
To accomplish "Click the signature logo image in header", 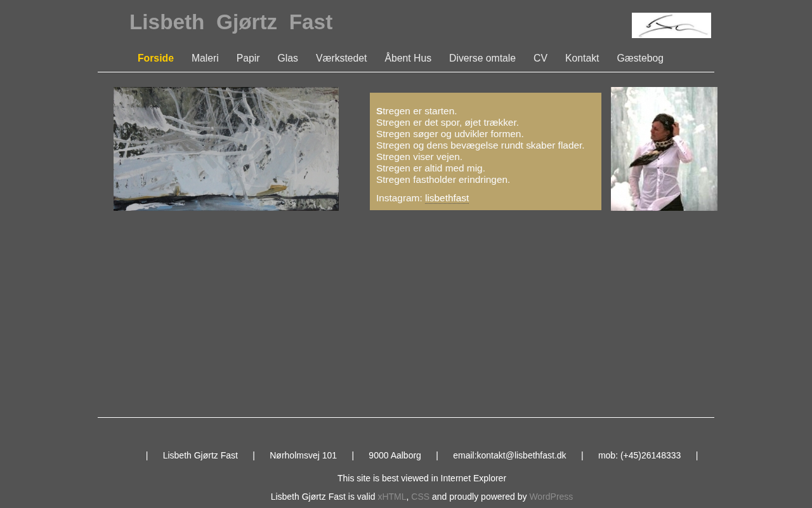I will (x=671, y=25).
